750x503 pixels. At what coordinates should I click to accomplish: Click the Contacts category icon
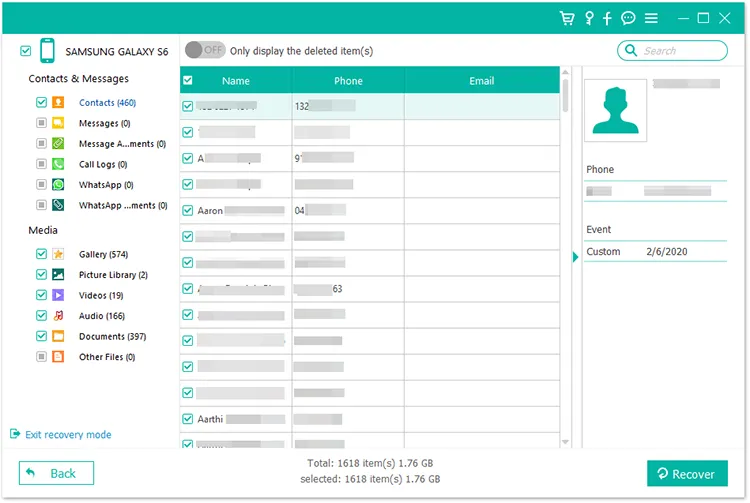click(58, 102)
